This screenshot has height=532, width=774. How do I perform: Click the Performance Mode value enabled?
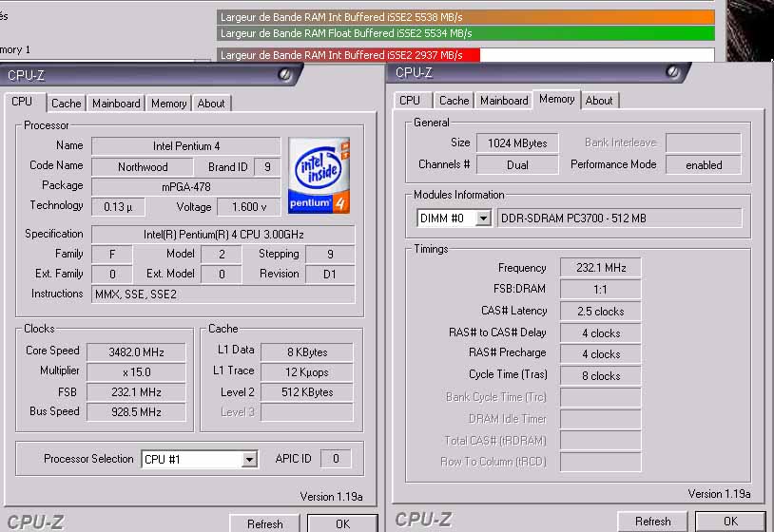(x=704, y=164)
